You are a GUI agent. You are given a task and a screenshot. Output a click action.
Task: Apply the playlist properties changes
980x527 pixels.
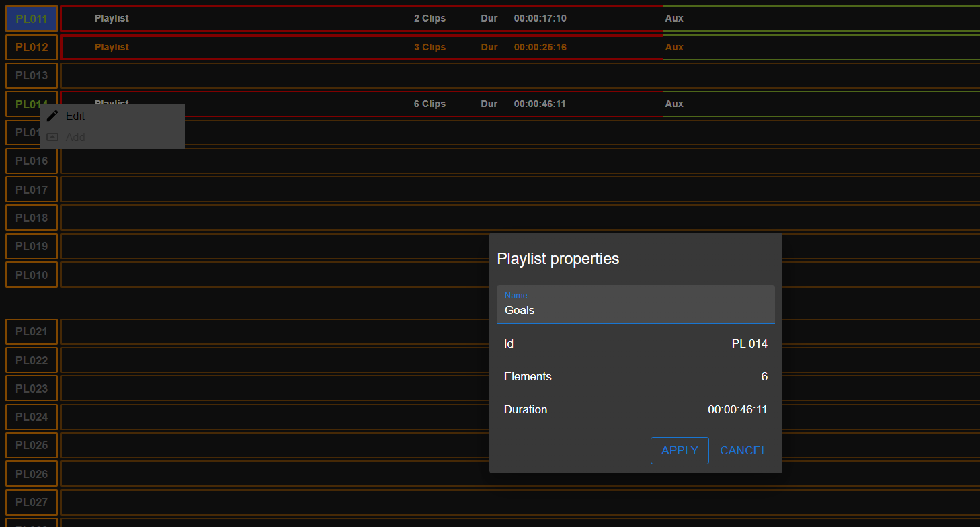pos(680,450)
